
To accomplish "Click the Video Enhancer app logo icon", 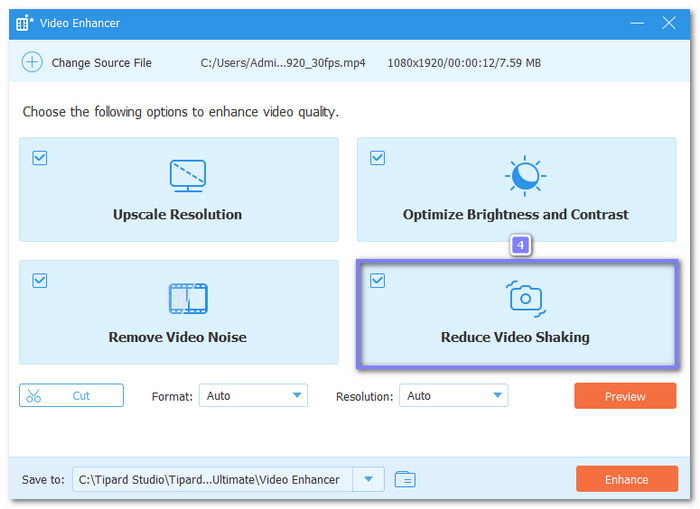I will 25,23.
